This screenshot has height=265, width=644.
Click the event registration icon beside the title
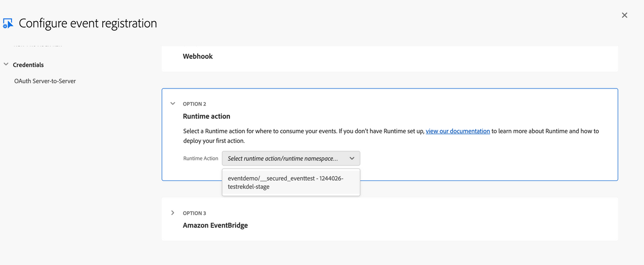point(8,24)
